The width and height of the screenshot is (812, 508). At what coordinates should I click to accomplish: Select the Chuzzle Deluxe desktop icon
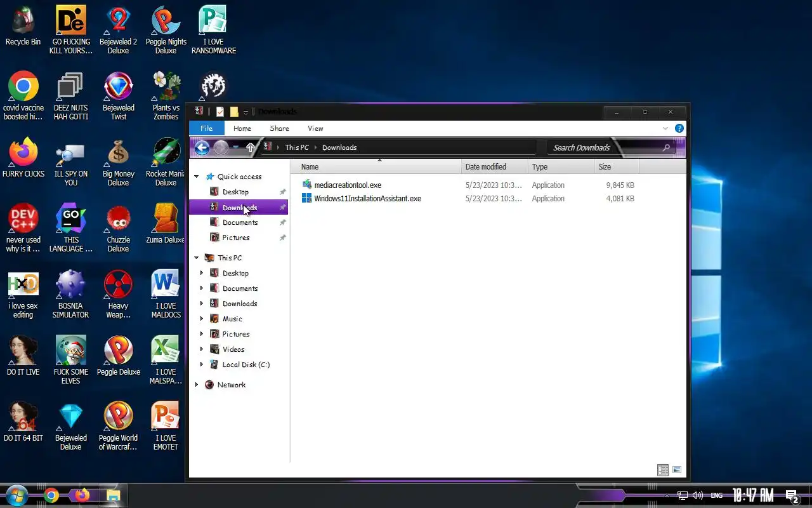click(118, 229)
